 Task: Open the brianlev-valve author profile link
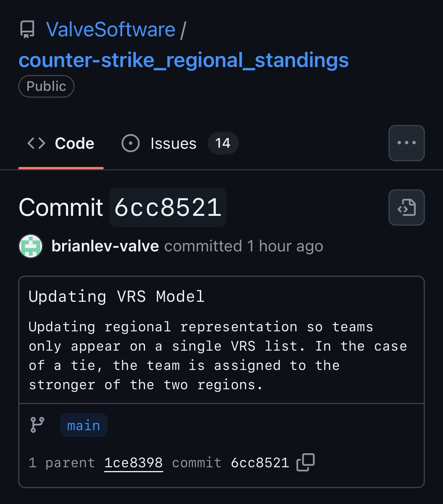pyautogui.click(x=105, y=246)
